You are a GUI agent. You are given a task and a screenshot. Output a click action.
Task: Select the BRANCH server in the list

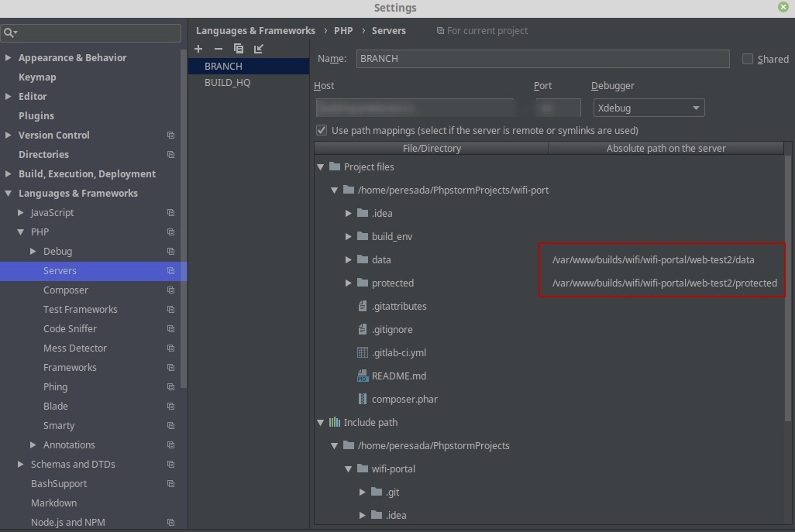[249, 67]
